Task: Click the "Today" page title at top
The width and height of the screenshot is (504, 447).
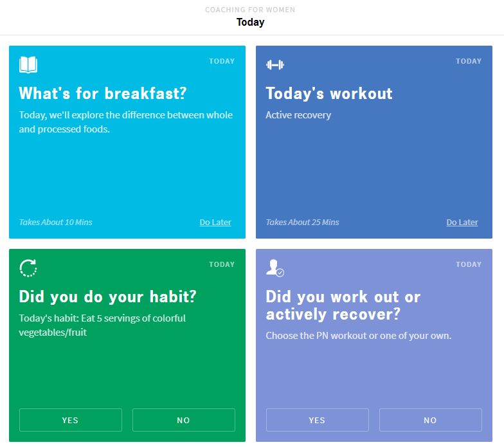Action: (x=250, y=23)
